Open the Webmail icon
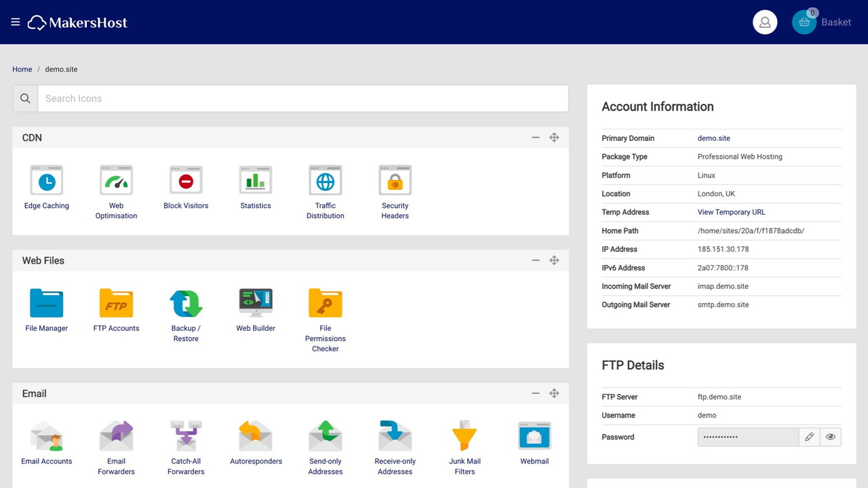The height and width of the screenshot is (488, 868). 534,436
